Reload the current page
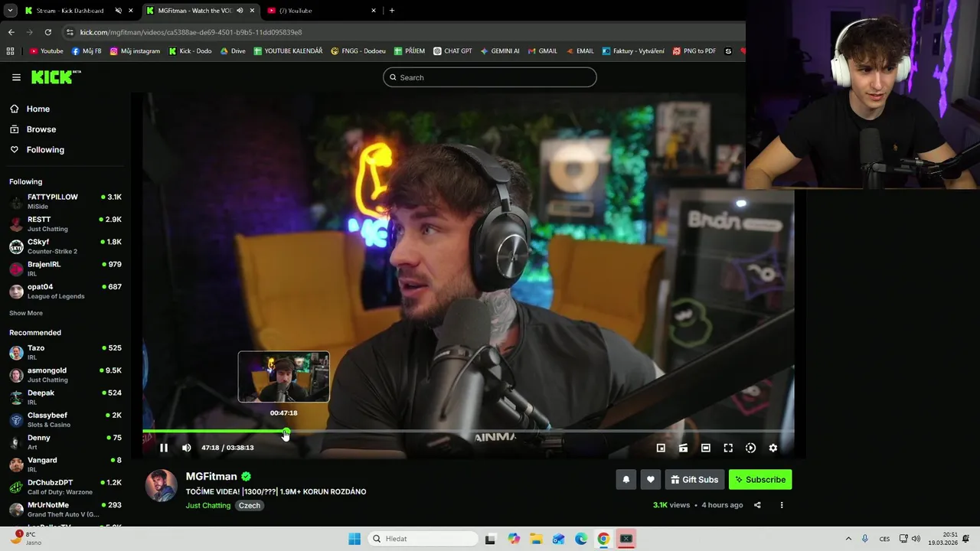Viewport: 980px width, 551px height. point(47,32)
